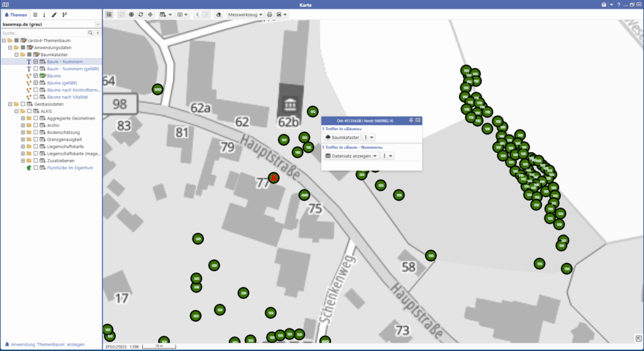
Task: Uncheck the Baum - Nummern layer checkbox
Action: [x=36, y=62]
